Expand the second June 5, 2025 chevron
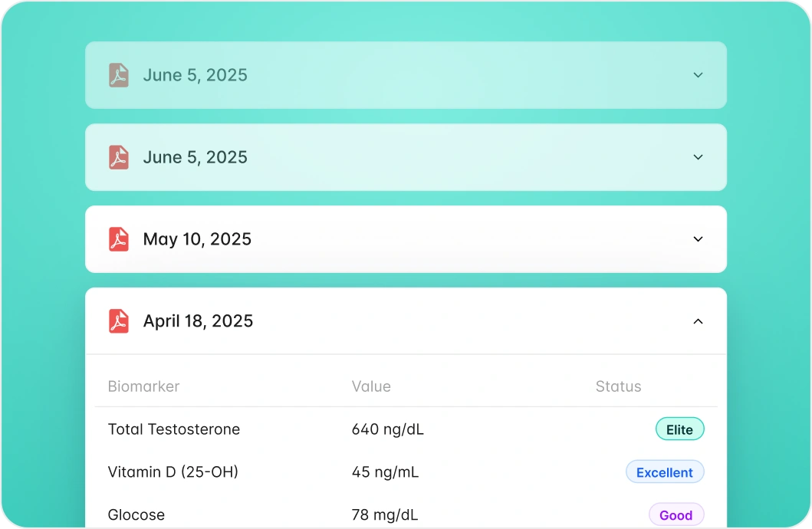The height and width of the screenshot is (529, 812). pyautogui.click(x=698, y=157)
